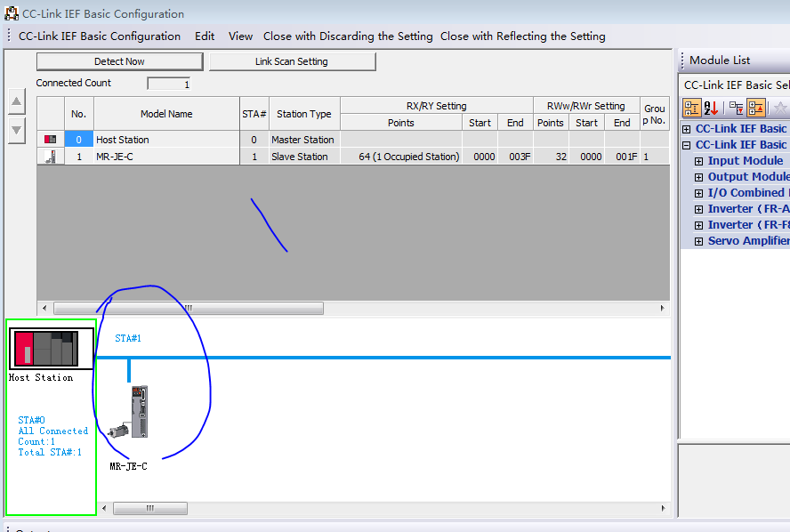Click the favorites star icon in Module List
This screenshot has height=532, width=790.
[780, 108]
